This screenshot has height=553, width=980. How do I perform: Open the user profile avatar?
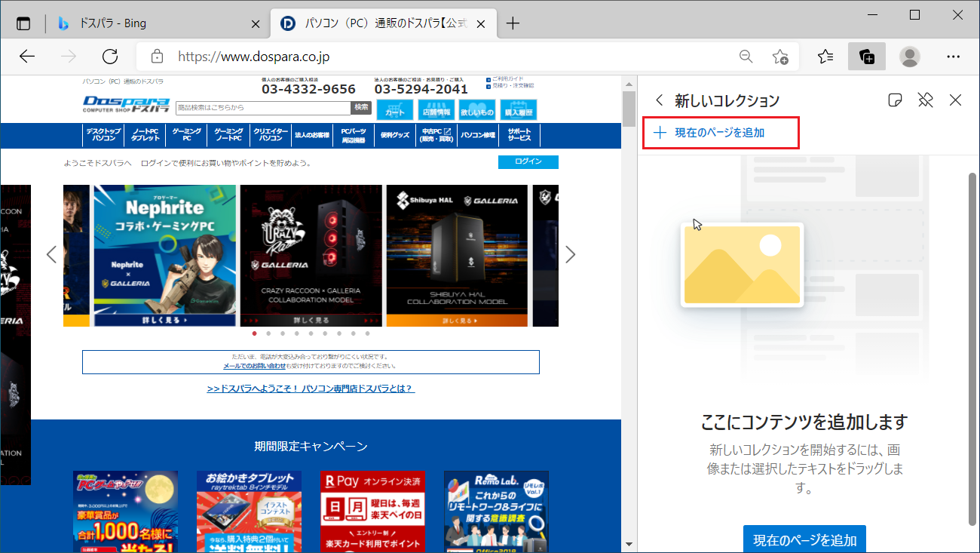click(910, 57)
